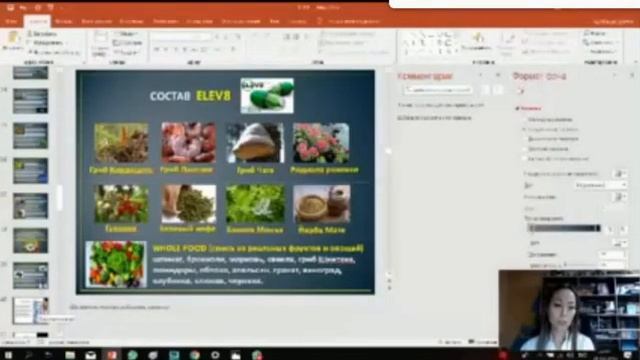The height and width of the screenshot is (360, 640).
Task: Click the Fill bucket icon in Format Background pane
Action: coord(521,91)
